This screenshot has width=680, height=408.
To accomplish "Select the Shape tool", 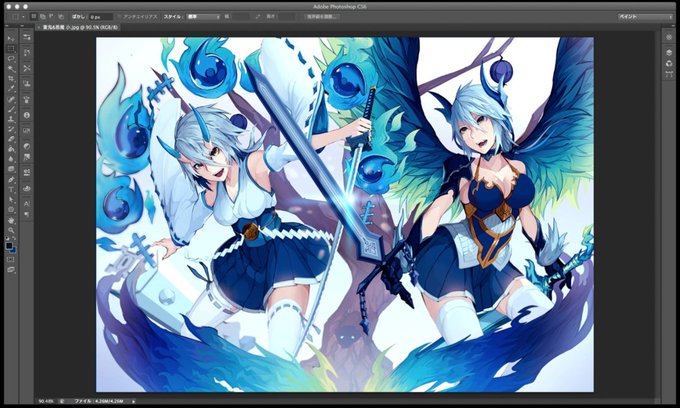I will click(x=11, y=209).
